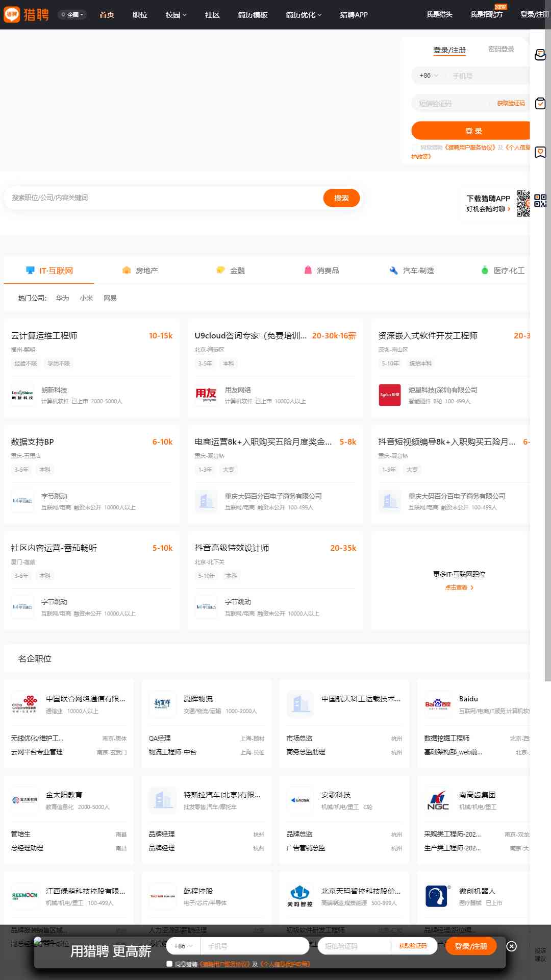The height and width of the screenshot is (980, 551).
Task: Click the 矩星科技 red company logo
Action: (390, 395)
